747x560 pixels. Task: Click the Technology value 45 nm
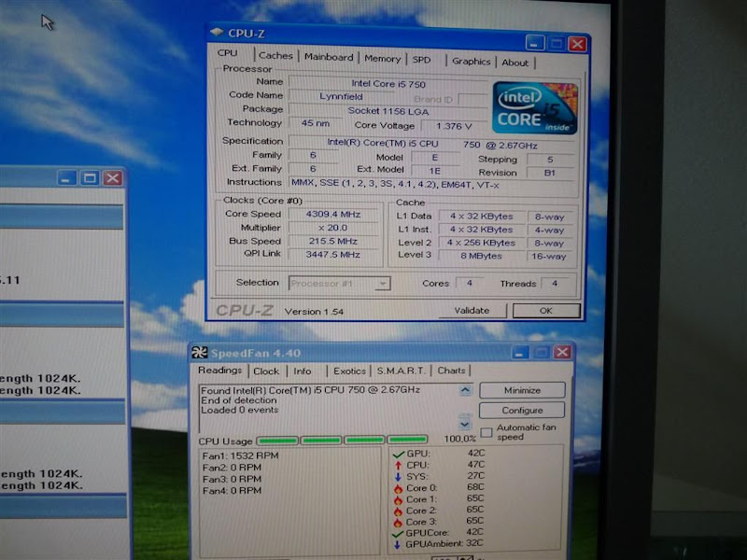coord(316,123)
